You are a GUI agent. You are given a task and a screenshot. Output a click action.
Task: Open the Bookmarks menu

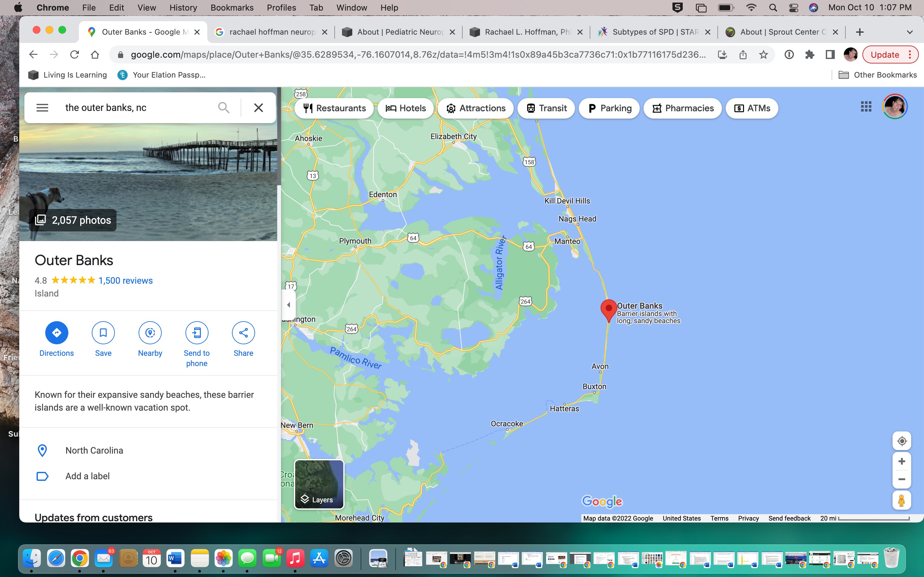click(232, 8)
